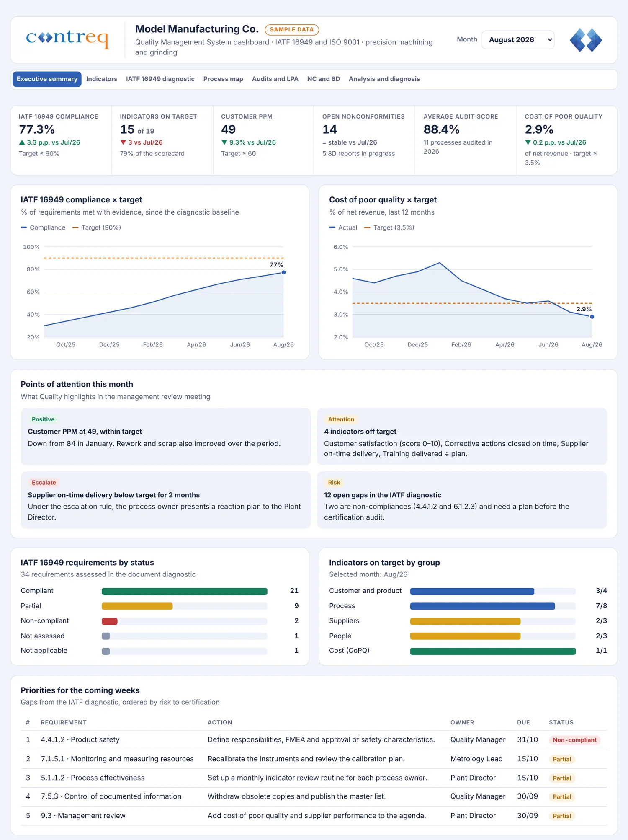
Task: Click the Partial badge in the 7.1.5.1 row
Action: [x=562, y=759]
